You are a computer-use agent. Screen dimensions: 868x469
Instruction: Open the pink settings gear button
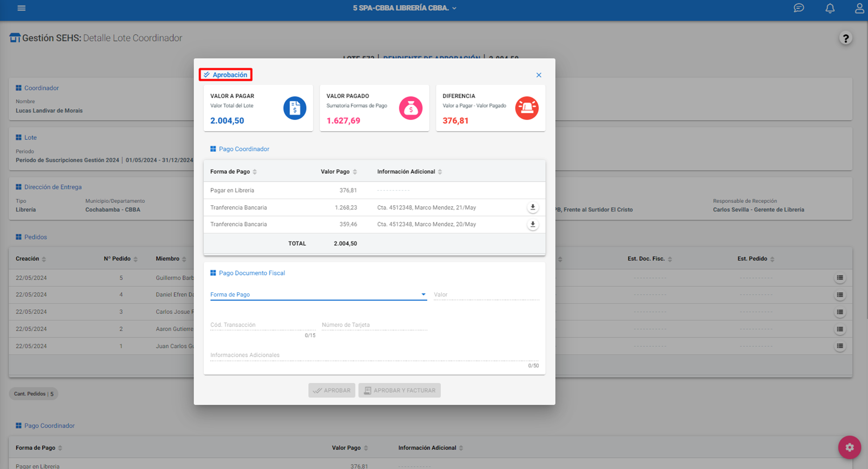pyautogui.click(x=849, y=447)
